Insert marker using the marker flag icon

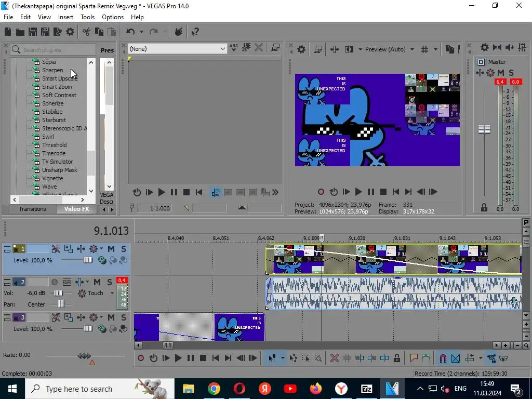pyautogui.click(x=414, y=358)
